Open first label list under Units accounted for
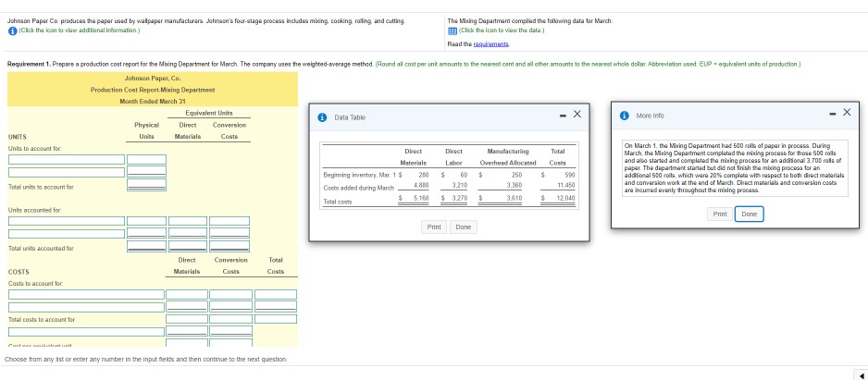 67,221
